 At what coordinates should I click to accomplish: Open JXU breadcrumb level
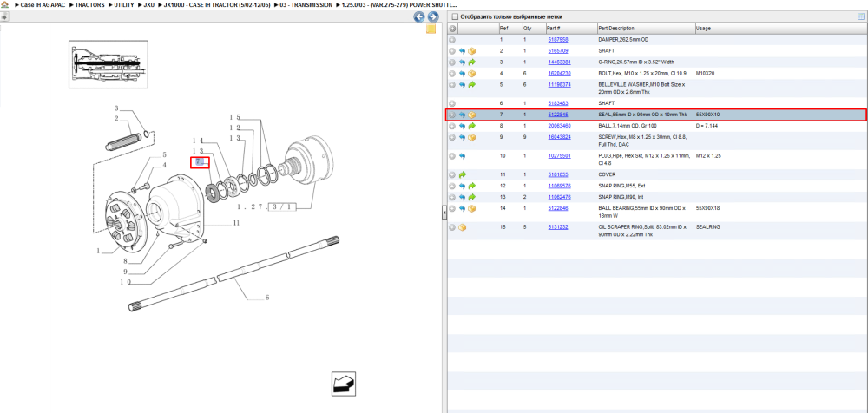(x=148, y=4)
